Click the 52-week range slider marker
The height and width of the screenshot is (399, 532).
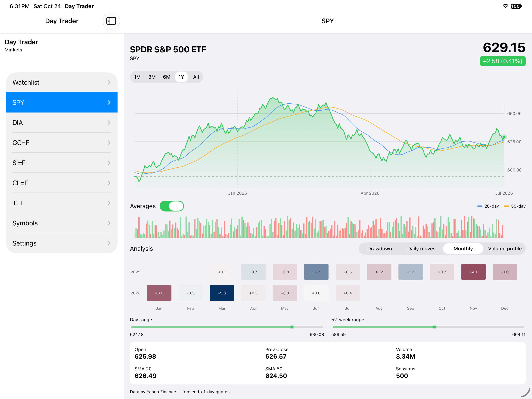[434, 327]
